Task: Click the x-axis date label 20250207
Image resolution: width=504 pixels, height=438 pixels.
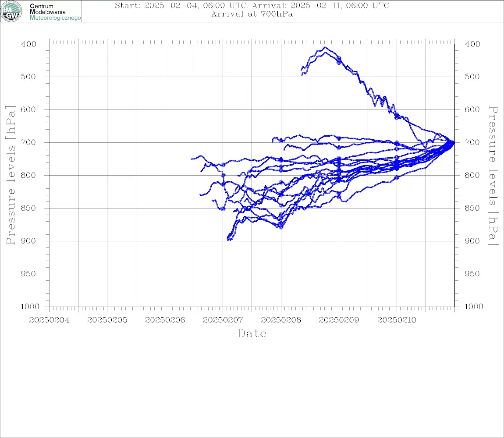Action: coord(223,320)
